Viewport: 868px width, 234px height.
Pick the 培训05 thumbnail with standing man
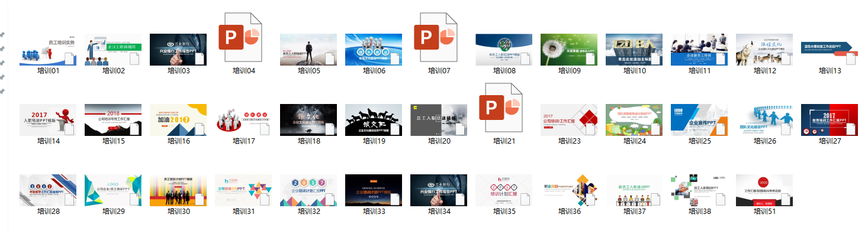pyautogui.click(x=308, y=50)
